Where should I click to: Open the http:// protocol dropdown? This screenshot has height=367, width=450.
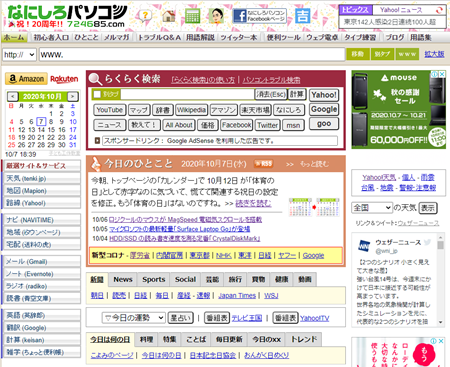[19, 55]
